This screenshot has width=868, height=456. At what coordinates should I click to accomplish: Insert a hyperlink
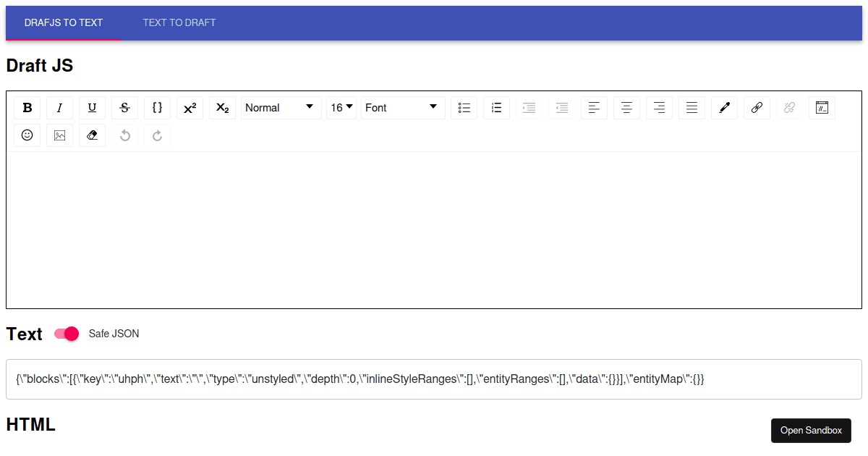pyautogui.click(x=757, y=107)
